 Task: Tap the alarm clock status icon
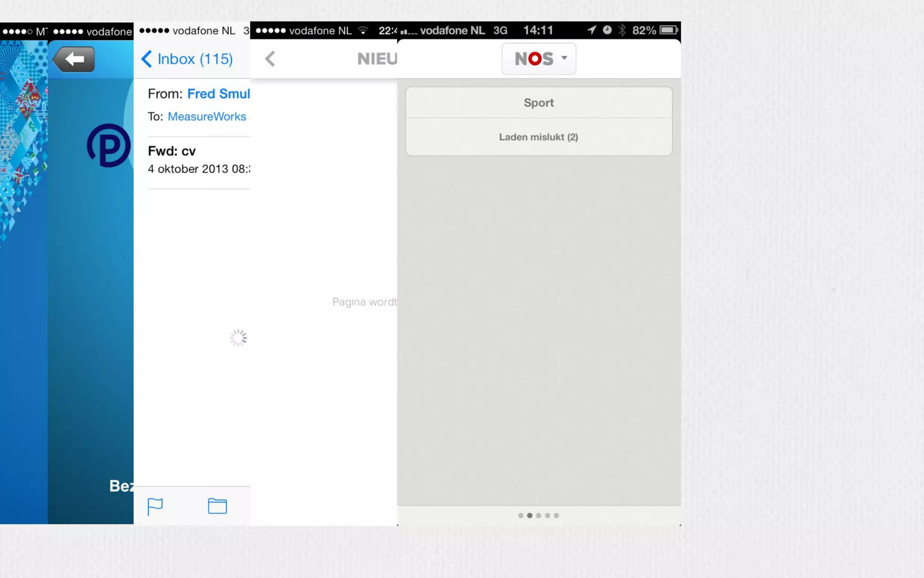607,30
